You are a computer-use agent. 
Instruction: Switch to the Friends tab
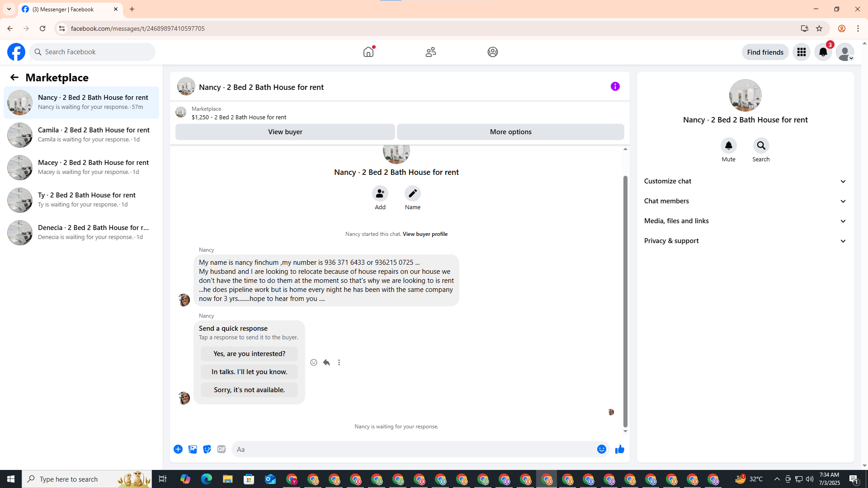[430, 52]
